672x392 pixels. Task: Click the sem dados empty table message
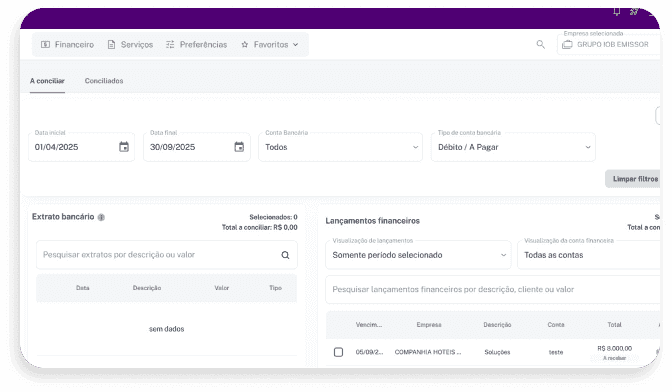coord(166,329)
